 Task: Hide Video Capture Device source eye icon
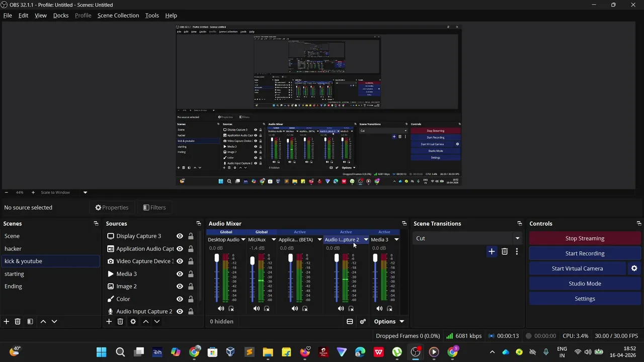180,261
